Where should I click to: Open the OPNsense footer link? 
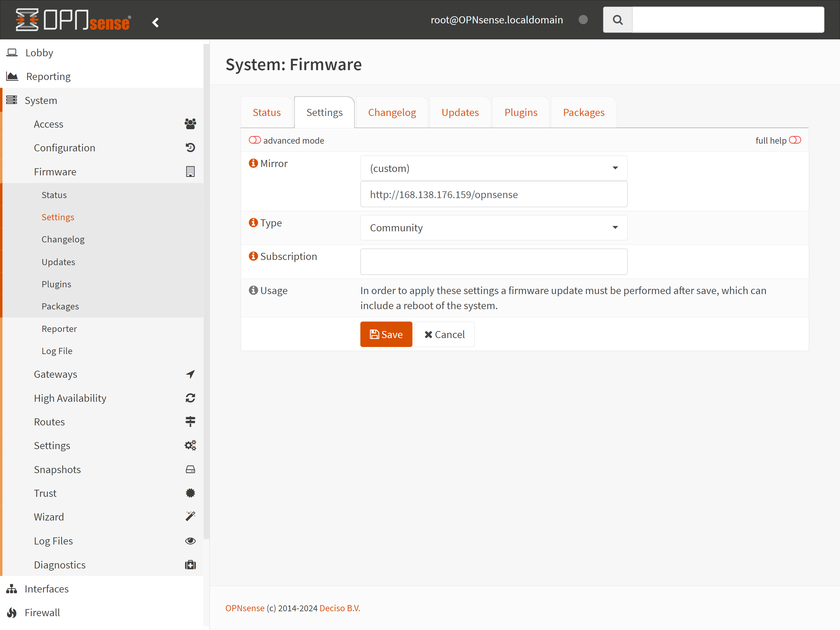(245, 608)
